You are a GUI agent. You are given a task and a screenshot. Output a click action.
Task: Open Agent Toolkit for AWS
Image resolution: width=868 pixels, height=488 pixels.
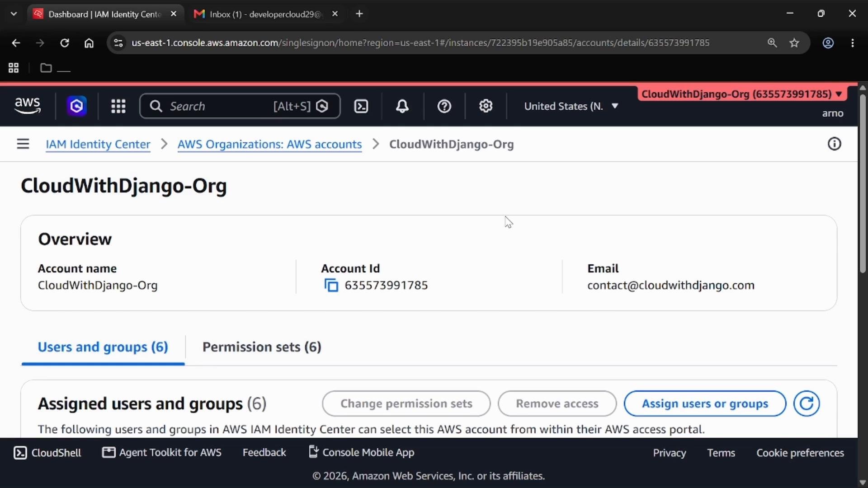(x=162, y=453)
